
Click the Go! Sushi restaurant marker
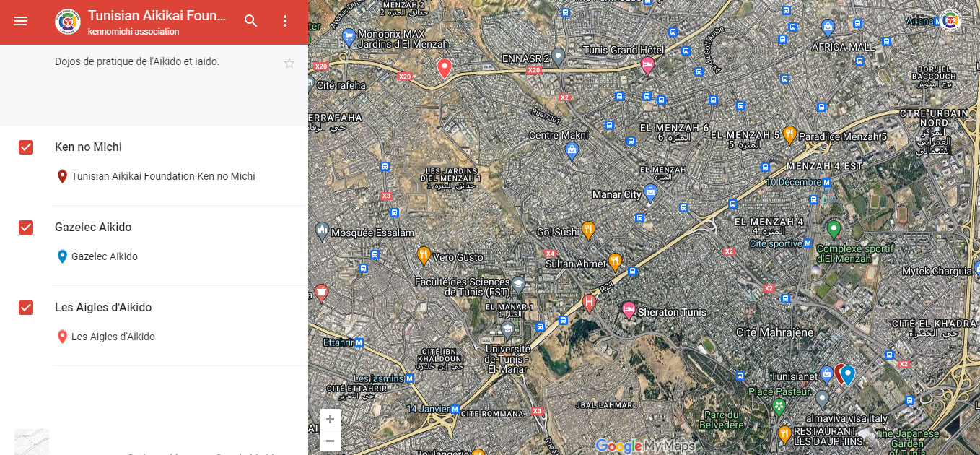588,230
